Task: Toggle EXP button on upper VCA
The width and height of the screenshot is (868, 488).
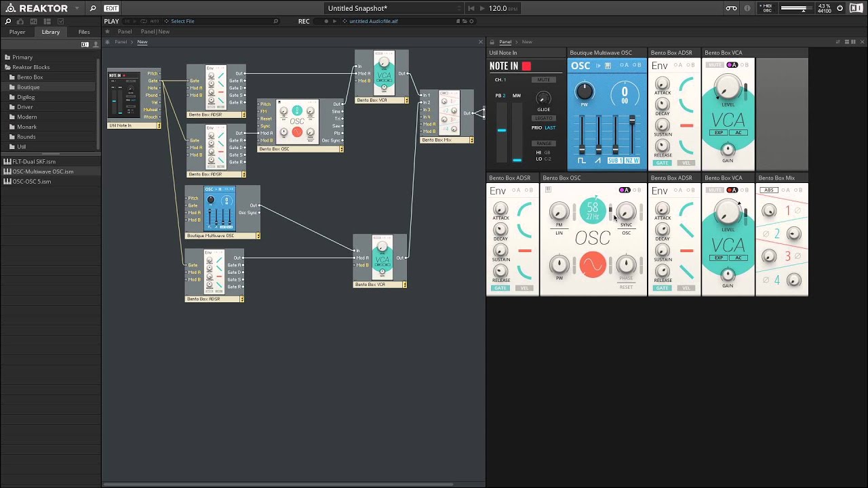Action: tap(718, 133)
